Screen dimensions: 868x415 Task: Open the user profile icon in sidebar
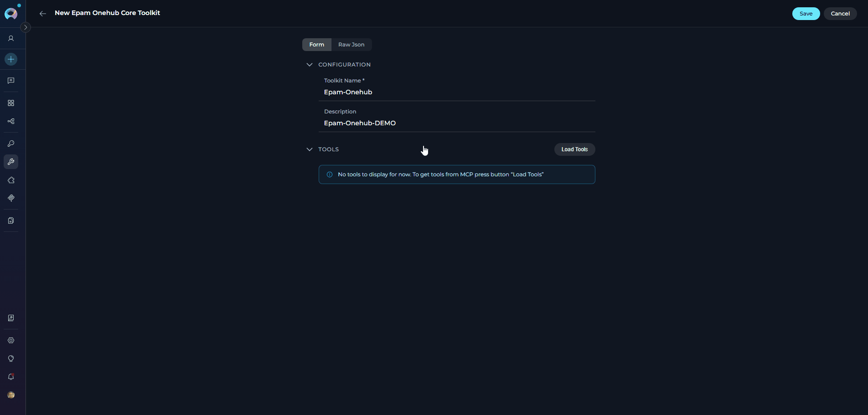point(11,39)
